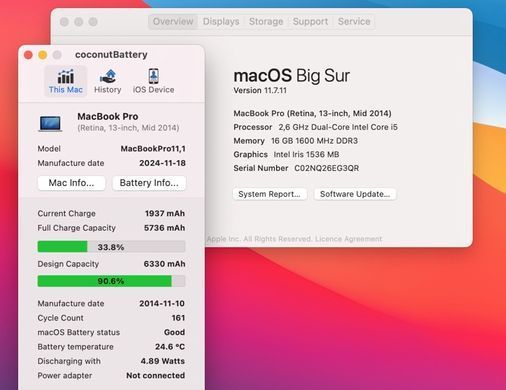
Task: Click the model value MacBookPro11,1
Action: point(153,149)
